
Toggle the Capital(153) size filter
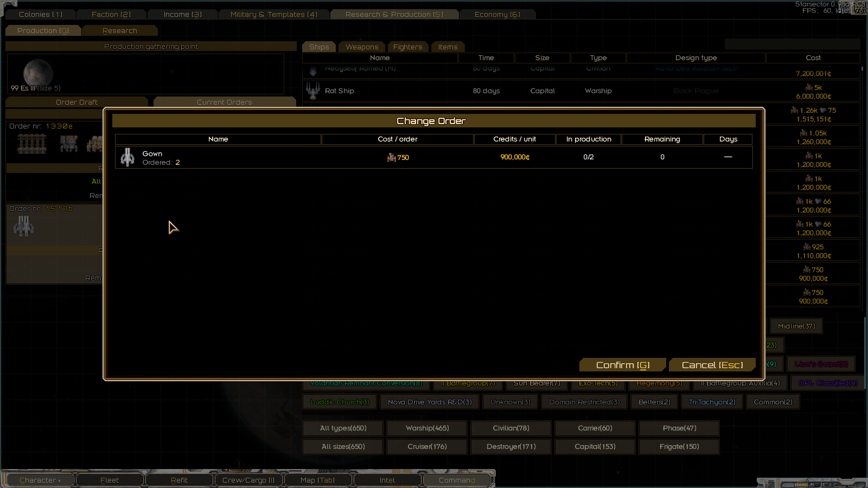pyautogui.click(x=595, y=447)
